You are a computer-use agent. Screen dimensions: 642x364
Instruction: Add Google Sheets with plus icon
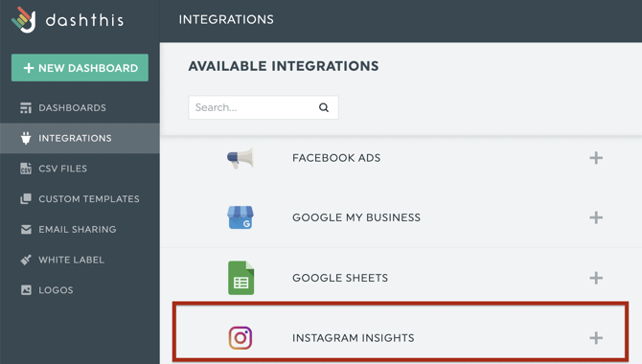(596, 278)
